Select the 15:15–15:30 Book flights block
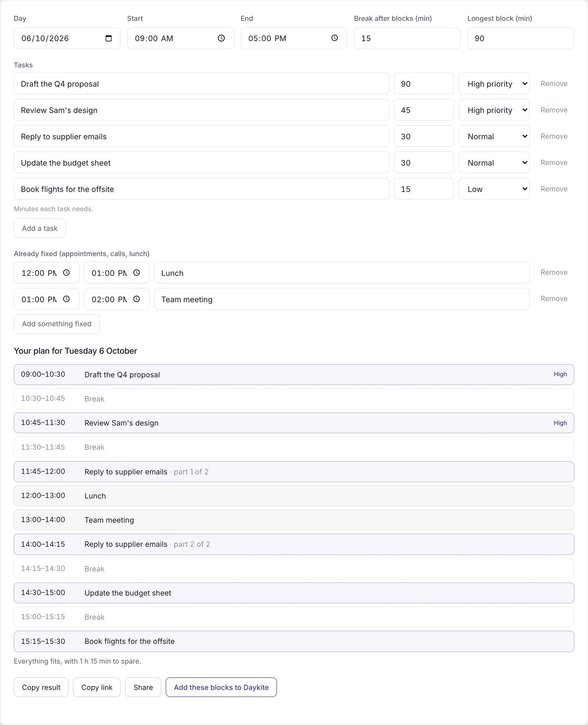Image resolution: width=588 pixels, height=725 pixels. 294,641
